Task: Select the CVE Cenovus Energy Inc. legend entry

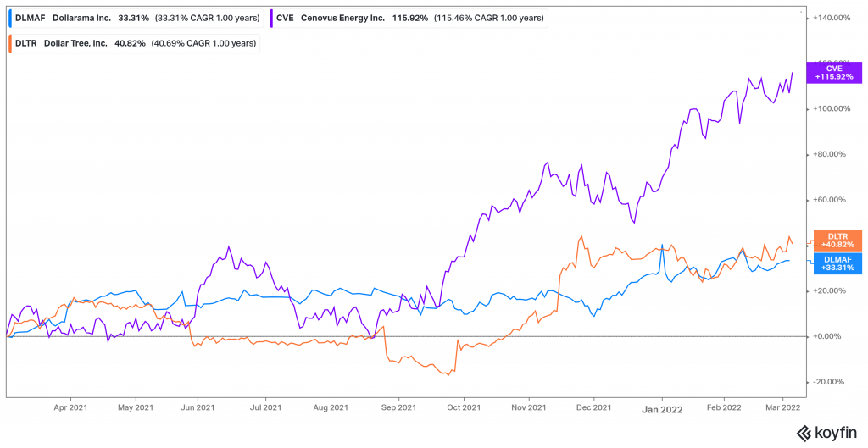Action: 409,18
